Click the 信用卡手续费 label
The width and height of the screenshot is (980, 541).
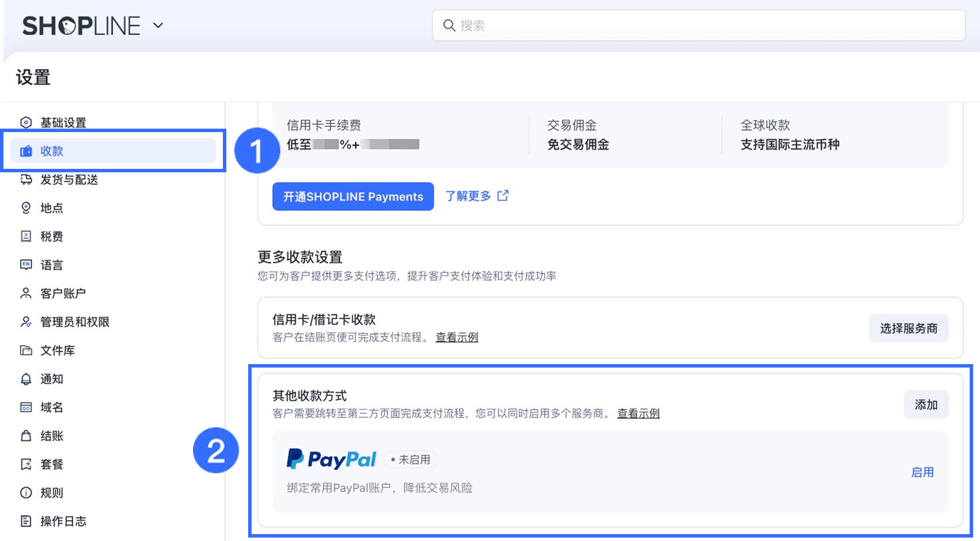pos(324,125)
